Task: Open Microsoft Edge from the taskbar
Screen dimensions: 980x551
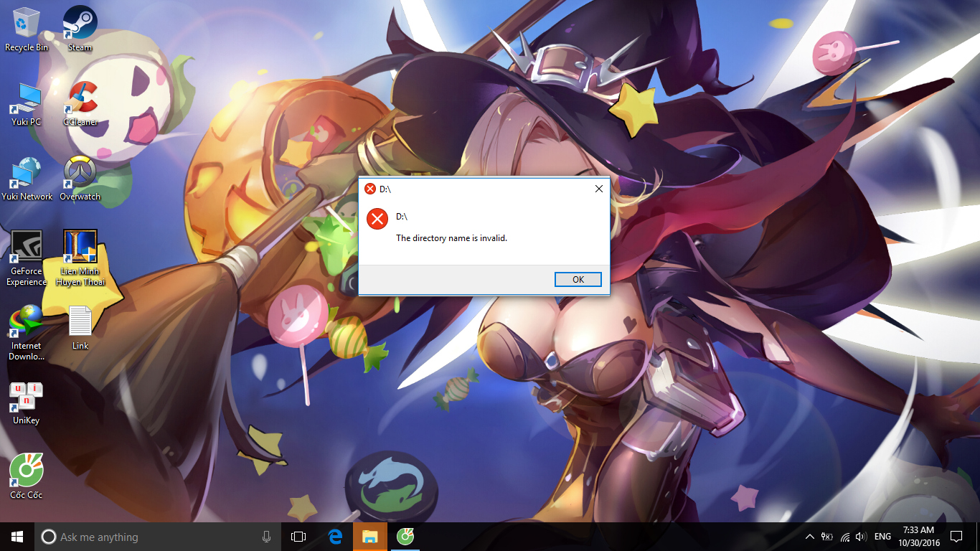Action: tap(335, 537)
